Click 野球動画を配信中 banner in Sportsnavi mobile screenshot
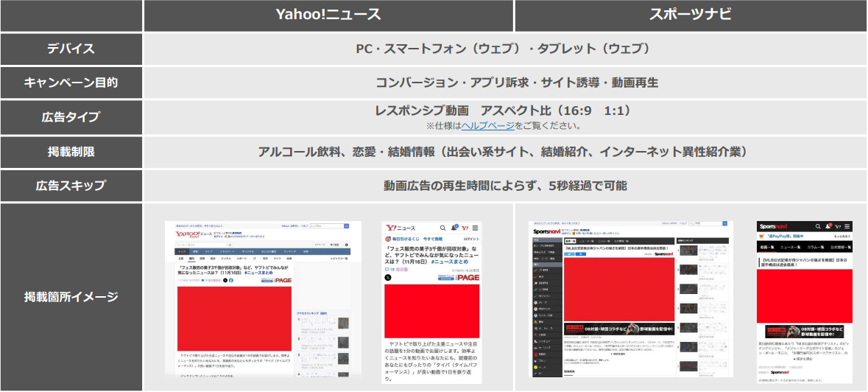The height and width of the screenshot is (392, 868). tap(805, 331)
